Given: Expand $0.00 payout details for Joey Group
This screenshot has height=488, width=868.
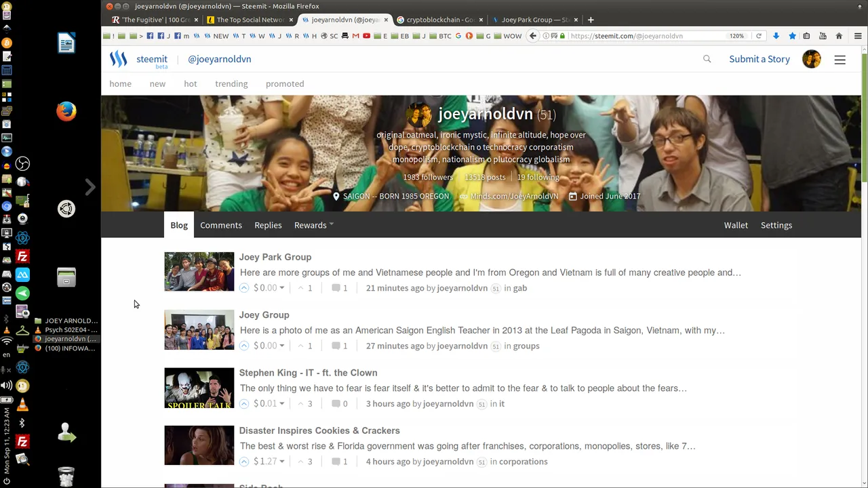Looking at the screenshot, I should [269, 346].
